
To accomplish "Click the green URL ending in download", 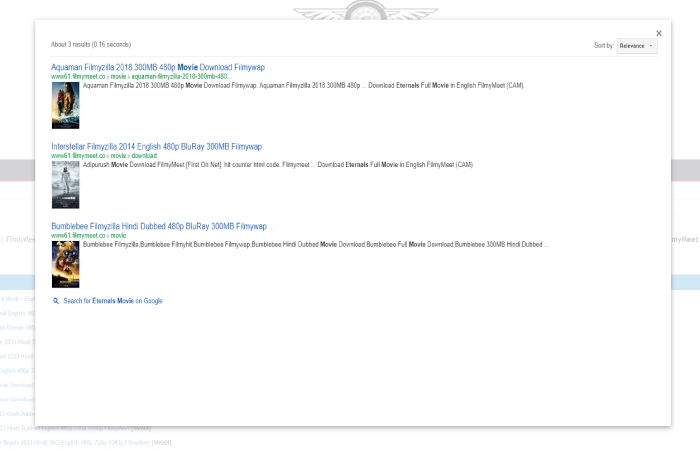I will pyautogui.click(x=104, y=156).
